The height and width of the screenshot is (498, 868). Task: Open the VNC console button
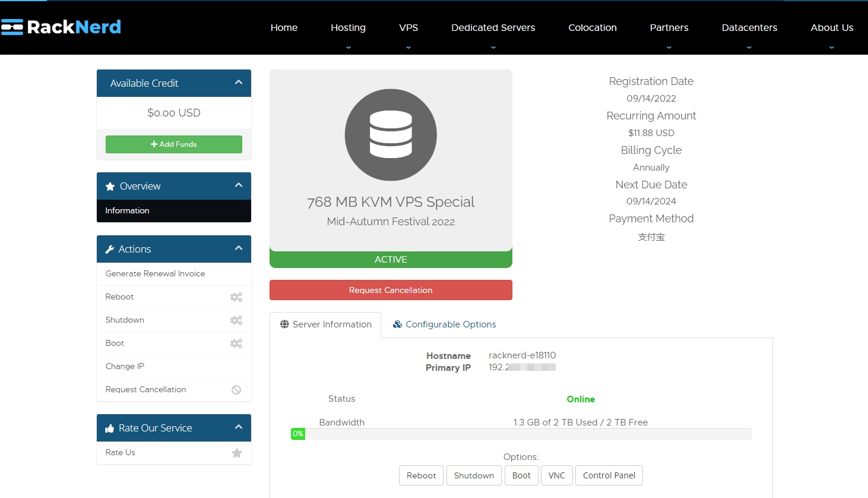pyautogui.click(x=557, y=475)
